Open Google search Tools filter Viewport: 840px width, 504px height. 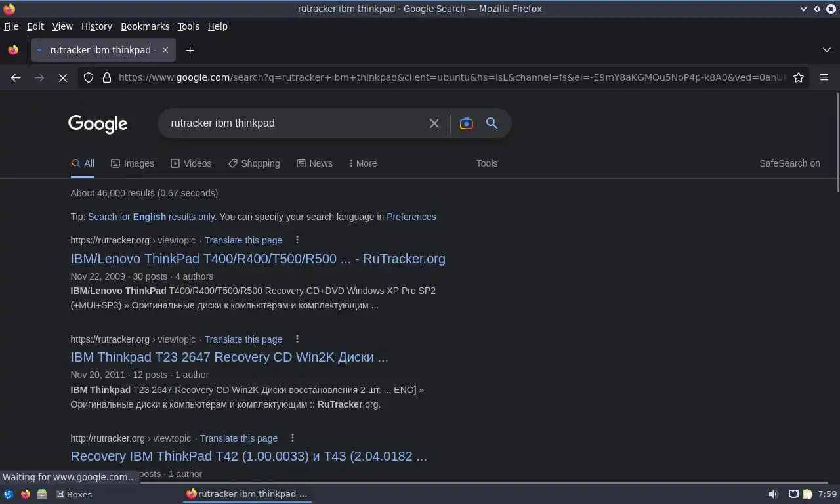click(x=487, y=163)
